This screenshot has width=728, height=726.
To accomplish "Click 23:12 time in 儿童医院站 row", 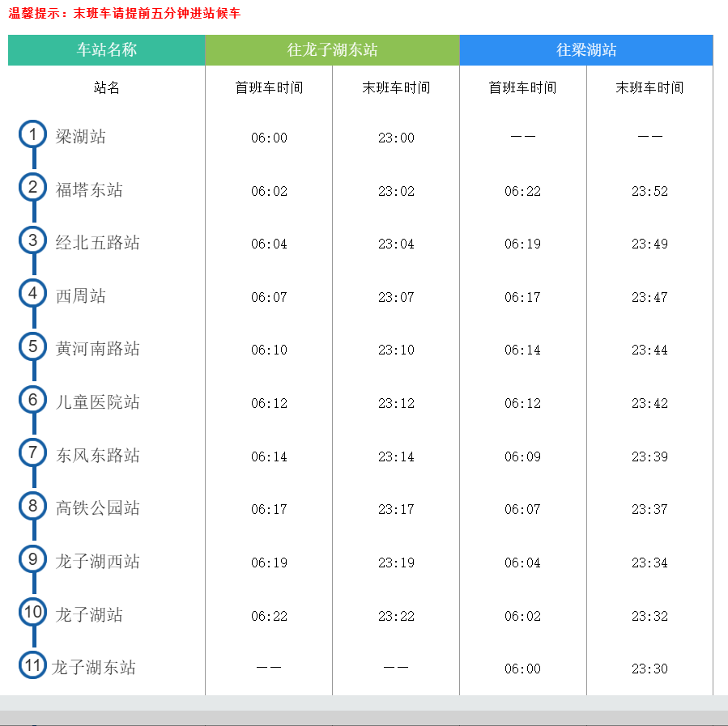I will [x=396, y=403].
